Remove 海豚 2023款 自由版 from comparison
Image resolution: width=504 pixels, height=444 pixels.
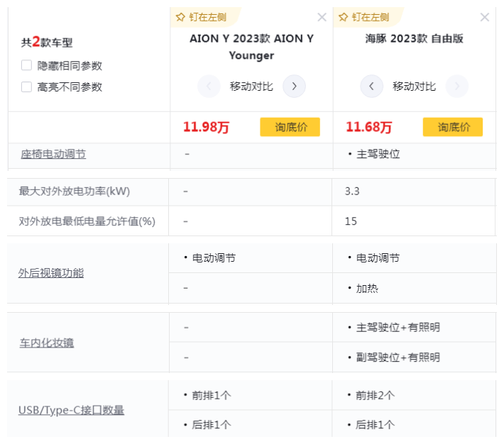pos(485,17)
